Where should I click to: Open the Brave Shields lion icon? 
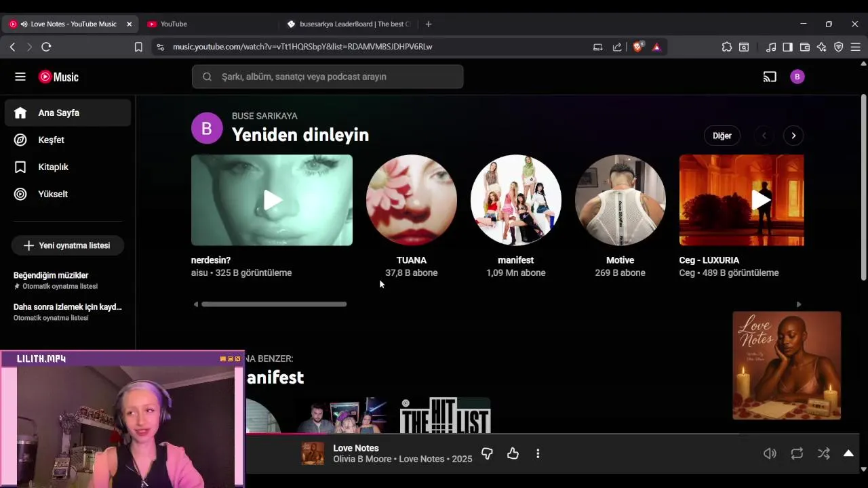[637, 47]
